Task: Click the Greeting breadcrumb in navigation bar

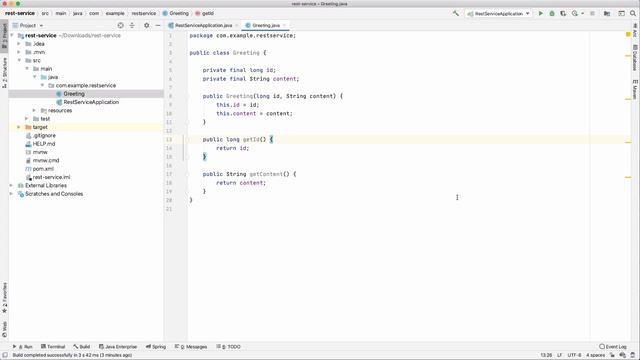Action: pos(176,13)
